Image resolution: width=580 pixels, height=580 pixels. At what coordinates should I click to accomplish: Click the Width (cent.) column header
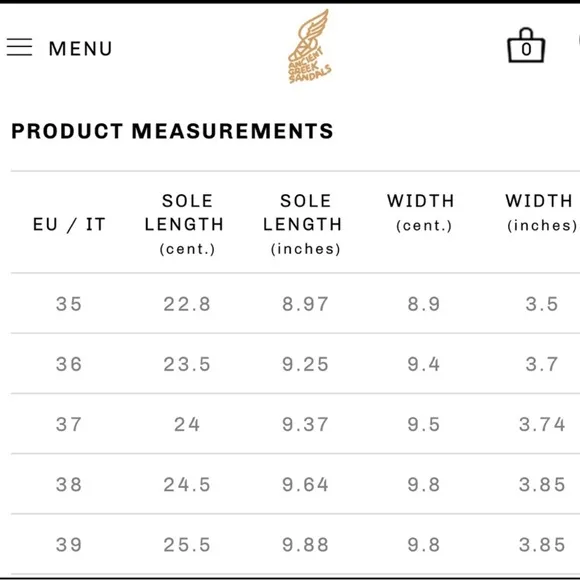pyautogui.click(x=421, y=213)
